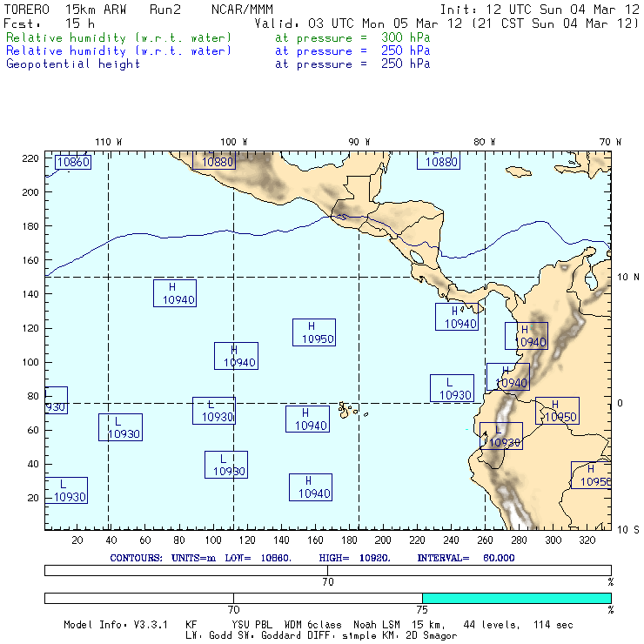
Task: Click the '80 W' longitude label
Action: [484, 142]
